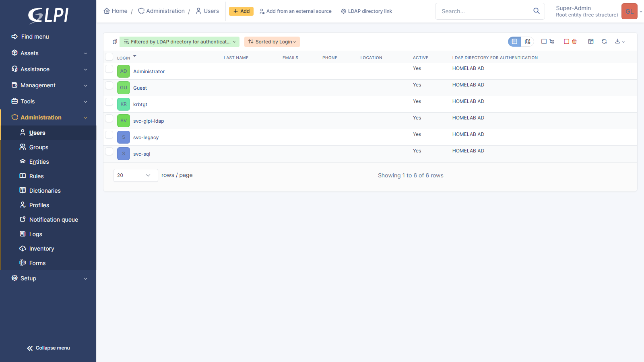Expand the Setup menu

coord(48,278)
